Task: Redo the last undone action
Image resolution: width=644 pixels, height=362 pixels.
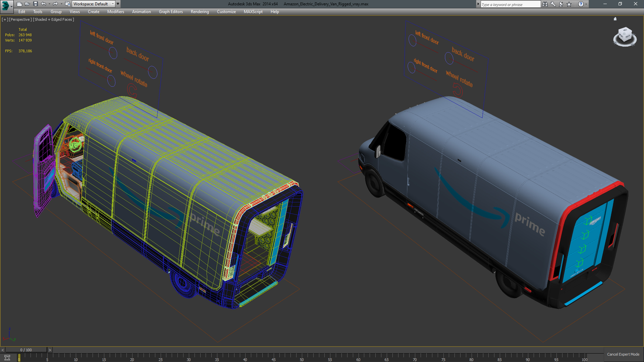Action: pyautogui.click(x=55, y=4)
